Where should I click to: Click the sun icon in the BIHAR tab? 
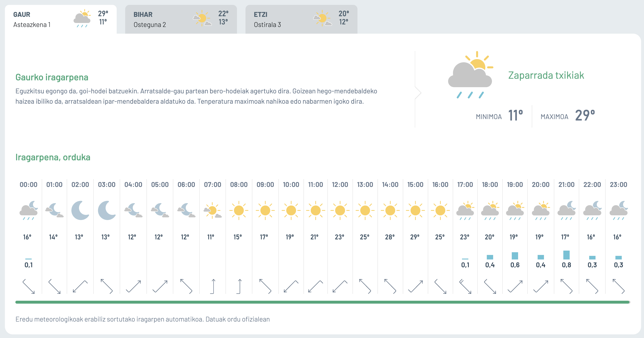[202, 18]
